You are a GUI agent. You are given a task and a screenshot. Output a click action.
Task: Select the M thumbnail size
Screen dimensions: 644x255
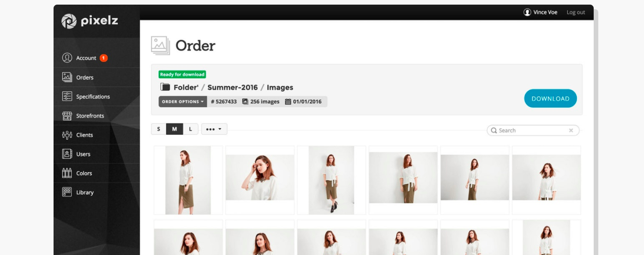(175, 129)
